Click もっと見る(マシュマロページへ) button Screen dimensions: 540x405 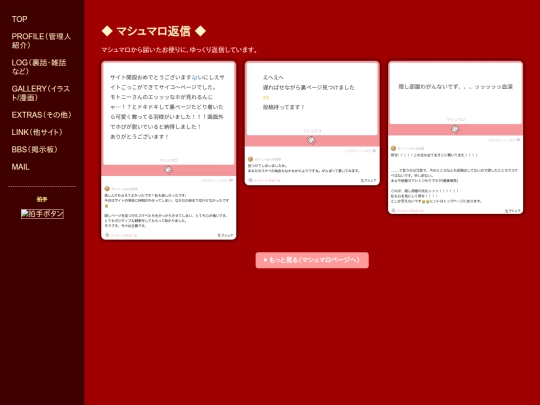(312, 260)
